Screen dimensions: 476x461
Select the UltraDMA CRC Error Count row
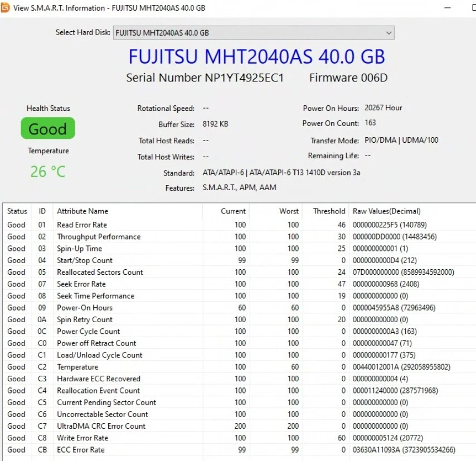(x=100, y=426)
